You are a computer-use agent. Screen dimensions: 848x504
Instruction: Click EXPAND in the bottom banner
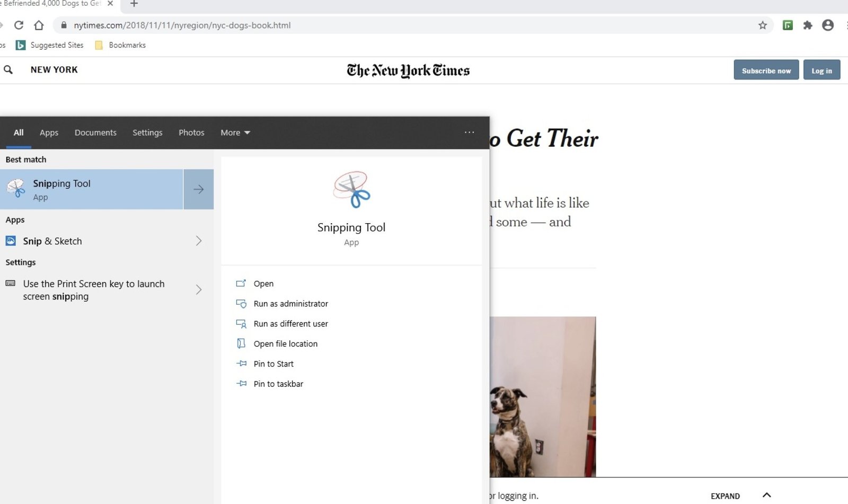pyautogui.click(x=725, y=496)
